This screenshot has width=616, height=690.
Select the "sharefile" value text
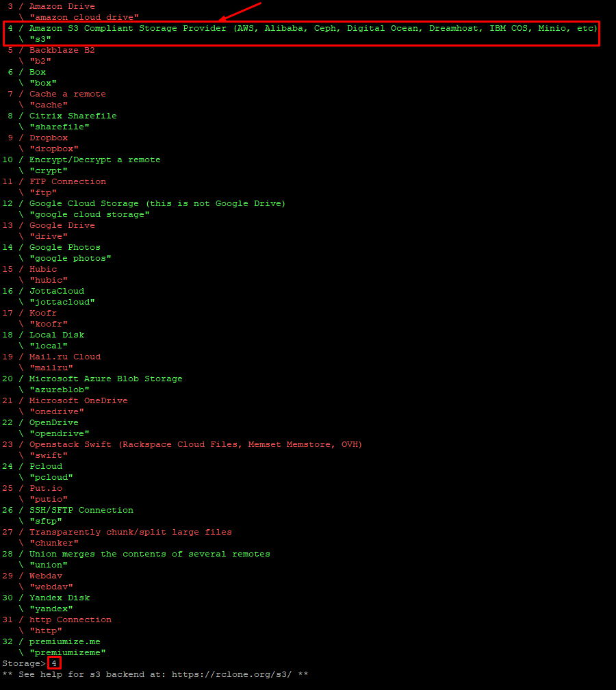pyautogui.click(x=60, y=127)
